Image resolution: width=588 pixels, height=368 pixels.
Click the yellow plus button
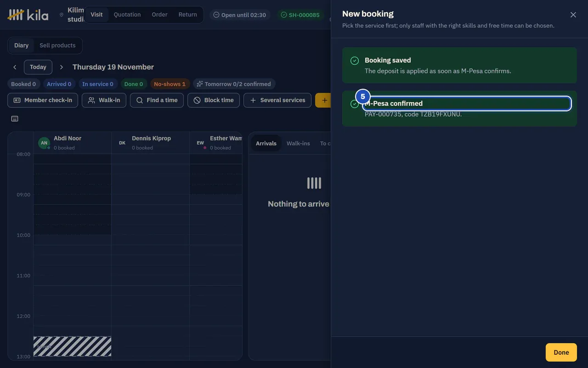[x=323, y=100]
